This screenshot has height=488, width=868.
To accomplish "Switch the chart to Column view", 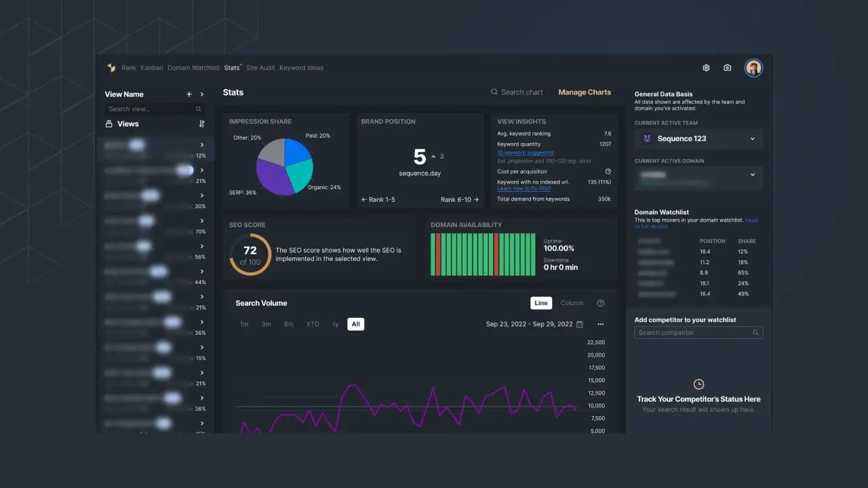I will [x=572, y=303].
